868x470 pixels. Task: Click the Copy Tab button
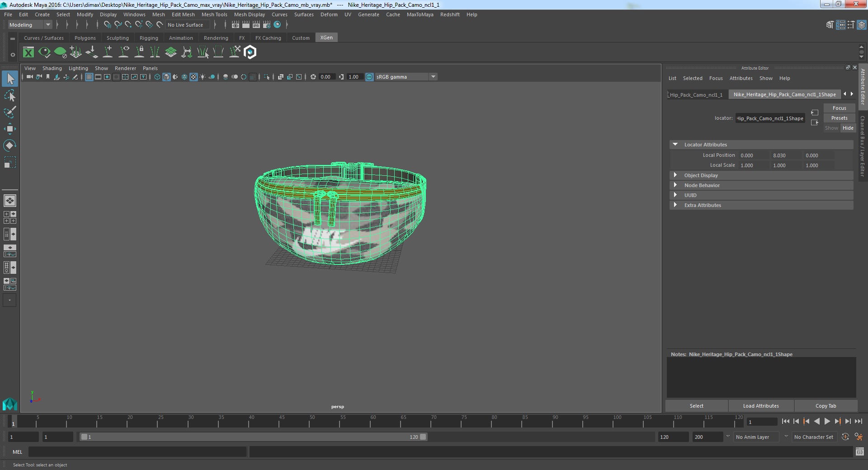pos(826,406)
